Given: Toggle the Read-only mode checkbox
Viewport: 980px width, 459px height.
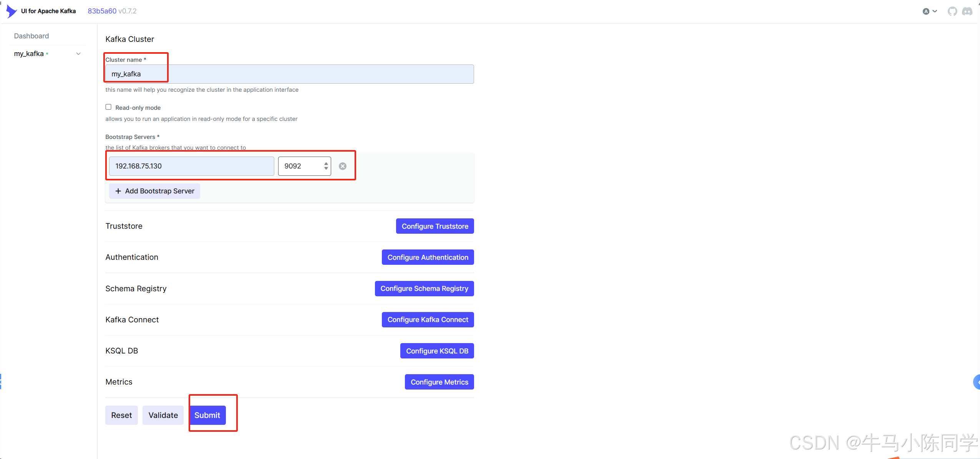Looking at the screenshot, I should [108, 107].
